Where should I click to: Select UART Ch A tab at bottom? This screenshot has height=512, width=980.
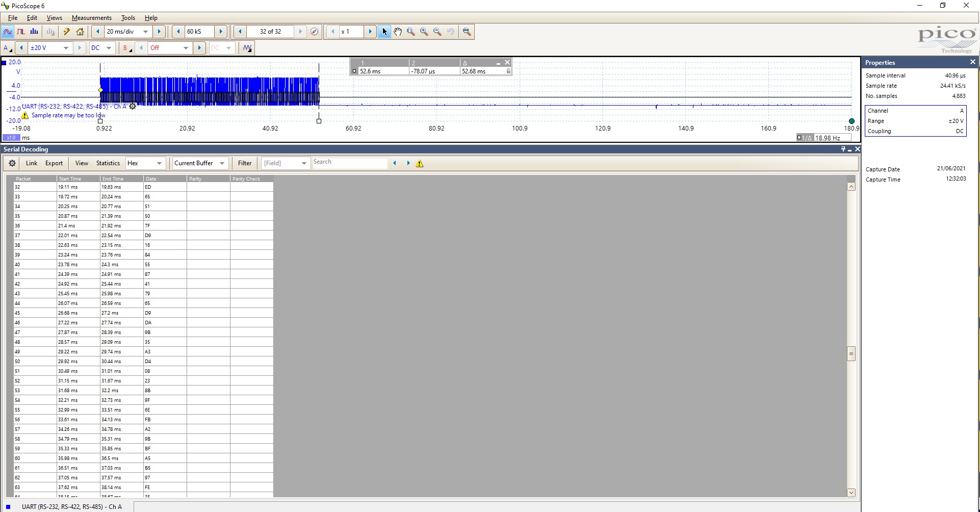point(71,506)
